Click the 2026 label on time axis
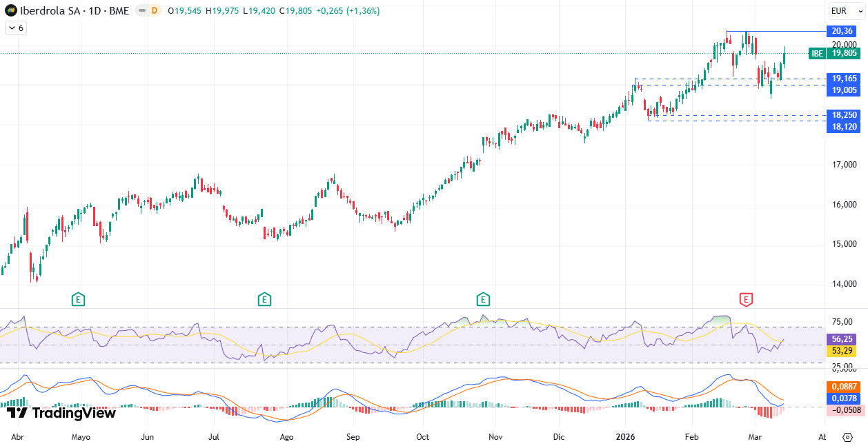 [624, 437]
